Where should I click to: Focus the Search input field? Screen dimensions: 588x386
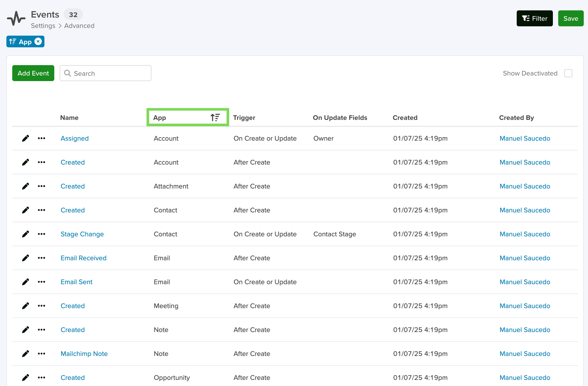click(106, 73)
